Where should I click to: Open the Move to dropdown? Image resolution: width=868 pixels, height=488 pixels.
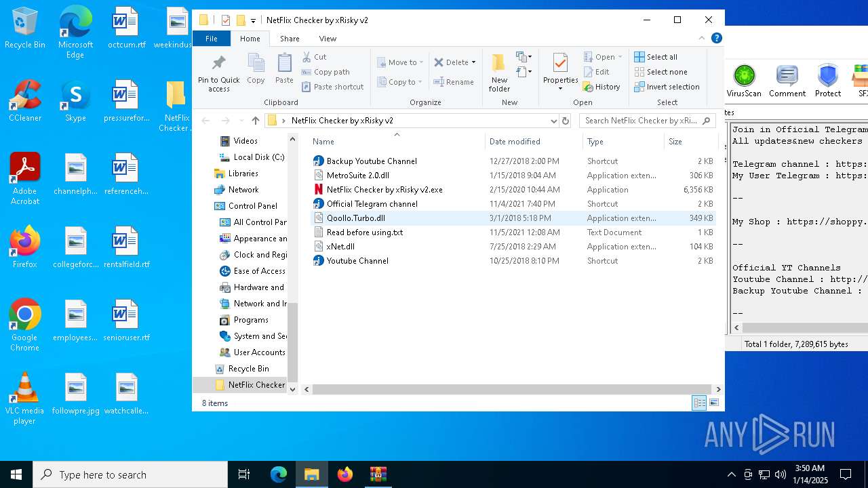coord(400,62)
